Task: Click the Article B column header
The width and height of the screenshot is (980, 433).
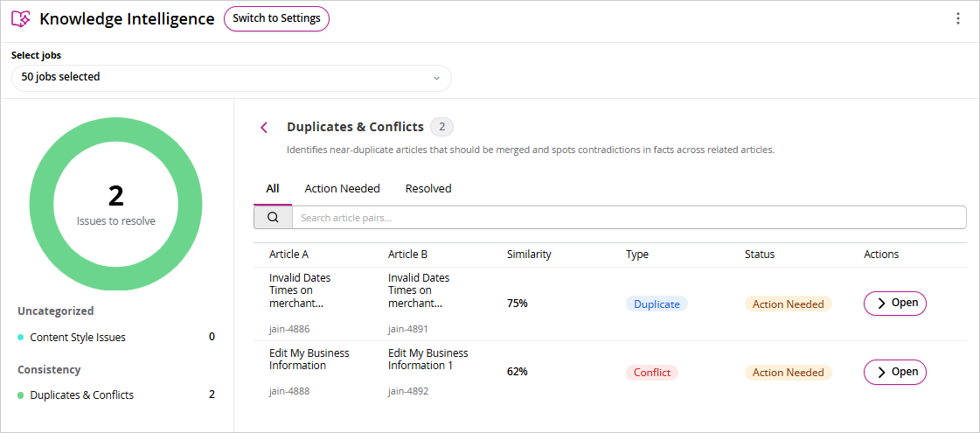Action: tap(407, 255)
